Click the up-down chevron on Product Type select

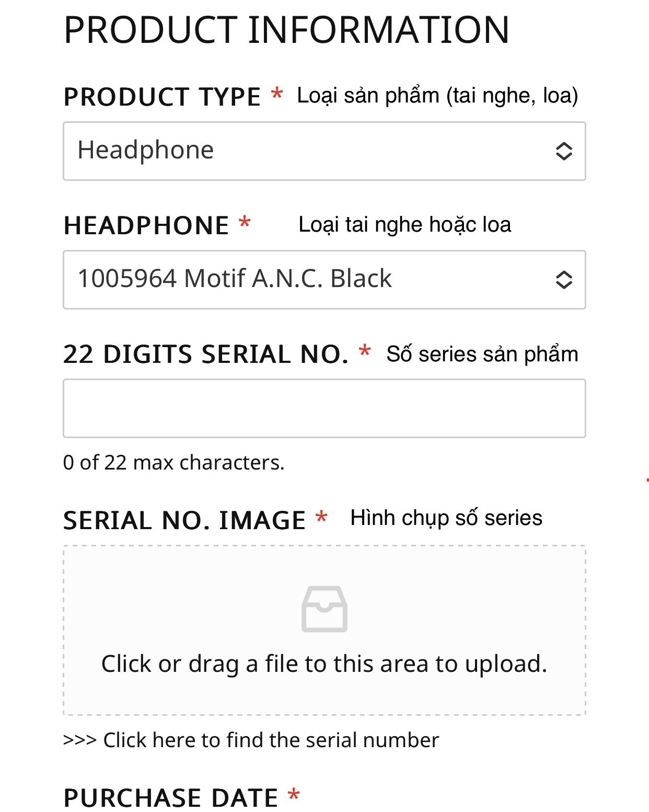tap(563, 151)
